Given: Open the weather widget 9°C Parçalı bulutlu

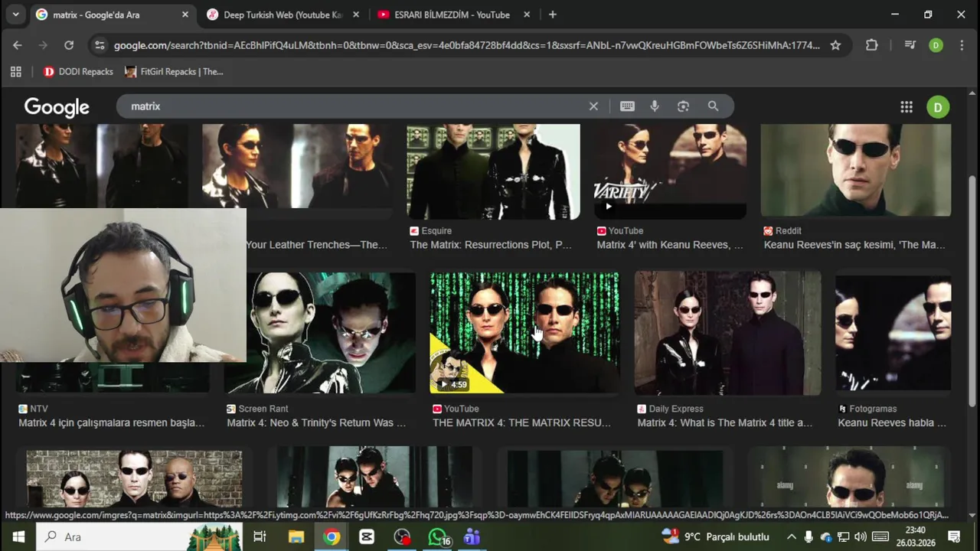Looking at the screenshot, I should click(x=716, y=536).
